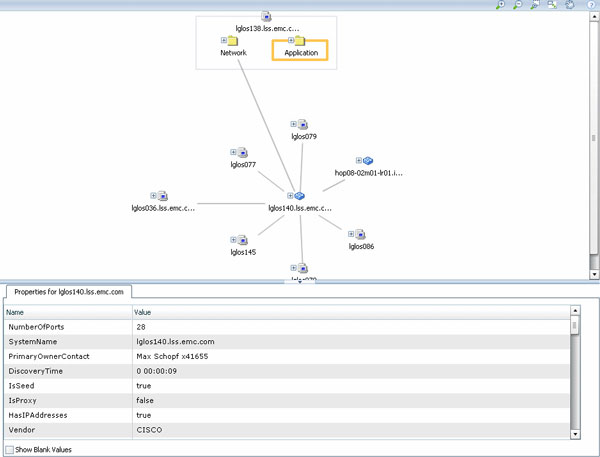This screenshot has height=457, width=600.
Task: Expand the lglos079 node
Action: (293, 124)
